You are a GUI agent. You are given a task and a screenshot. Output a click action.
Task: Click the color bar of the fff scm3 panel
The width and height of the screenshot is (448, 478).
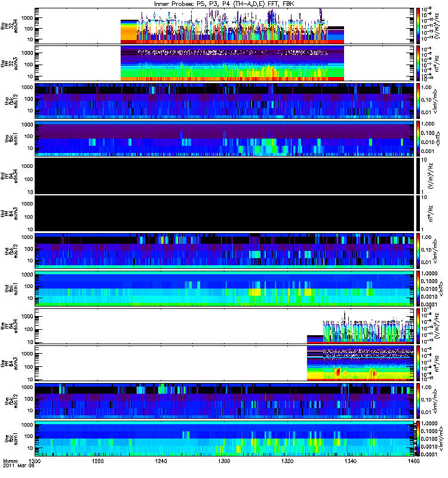click(418, 363)
